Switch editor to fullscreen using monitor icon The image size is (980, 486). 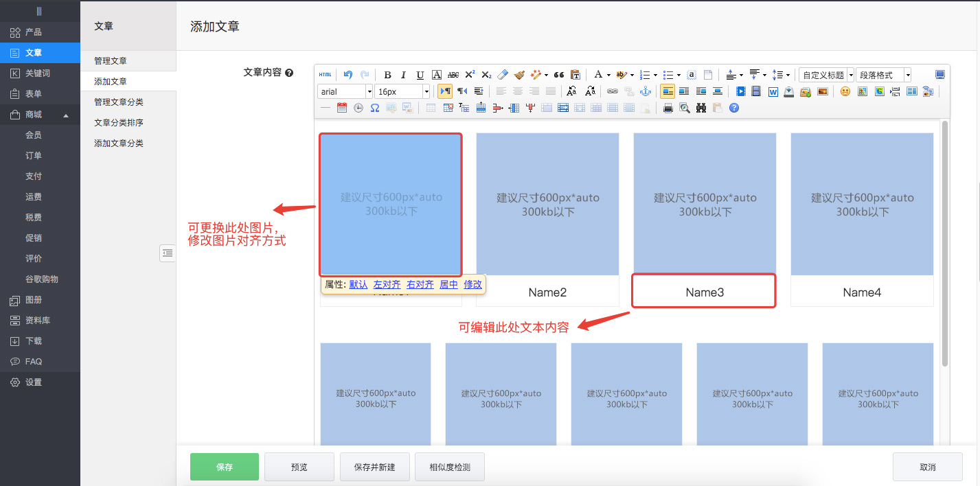tap(940, 75)
